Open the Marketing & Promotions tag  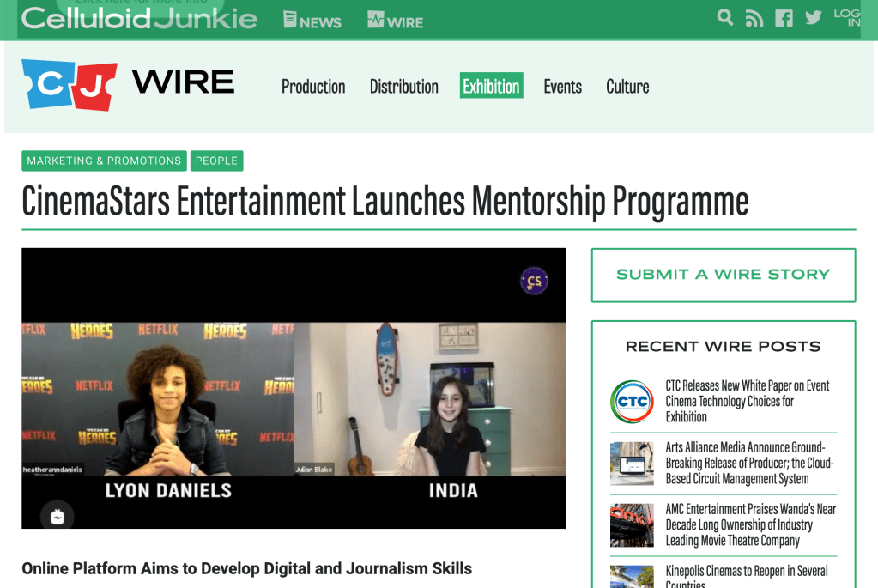(x=104, y=161)
